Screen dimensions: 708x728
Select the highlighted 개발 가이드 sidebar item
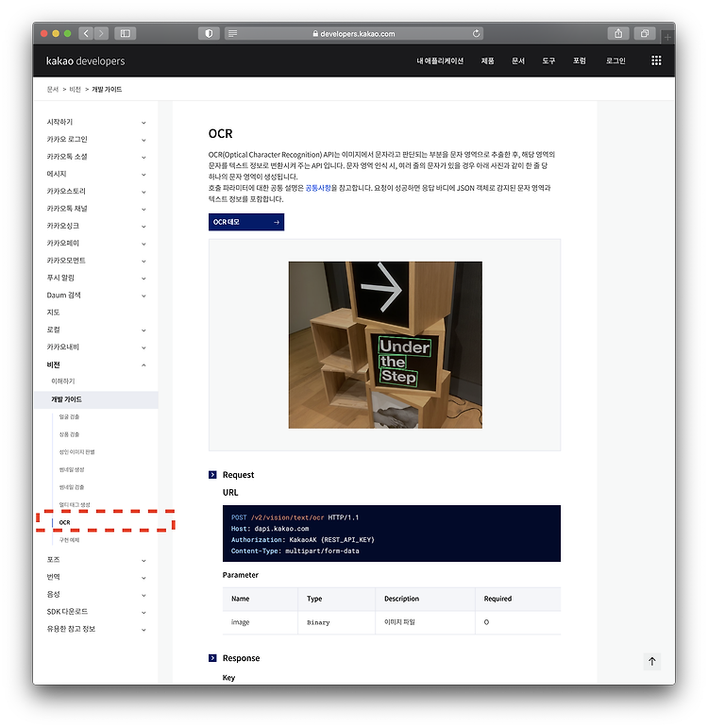point(96,399)
